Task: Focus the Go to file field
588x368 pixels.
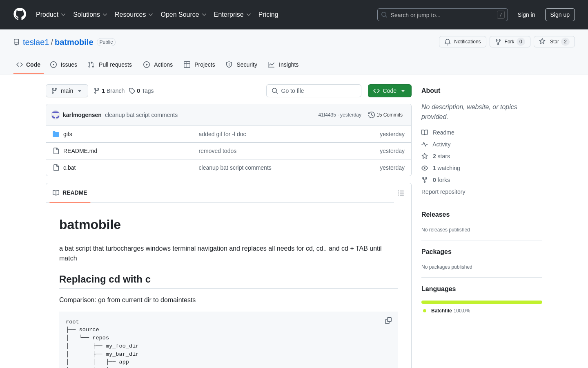Action: (314, 91)
